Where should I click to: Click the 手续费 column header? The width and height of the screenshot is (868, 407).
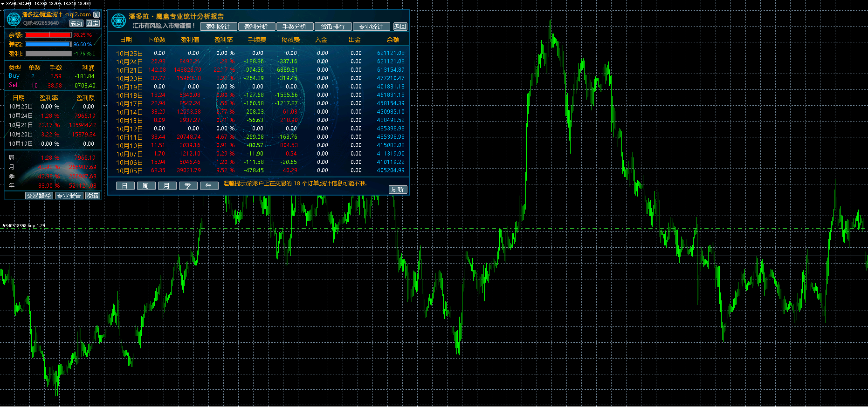pyautogui.click(x=257, y=40)
